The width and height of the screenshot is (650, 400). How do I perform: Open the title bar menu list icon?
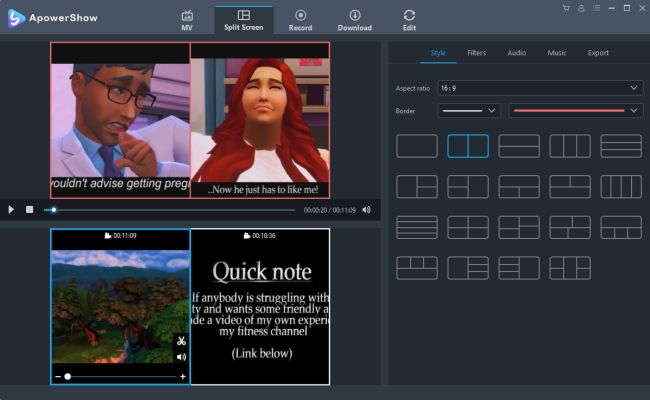[597, 8]
